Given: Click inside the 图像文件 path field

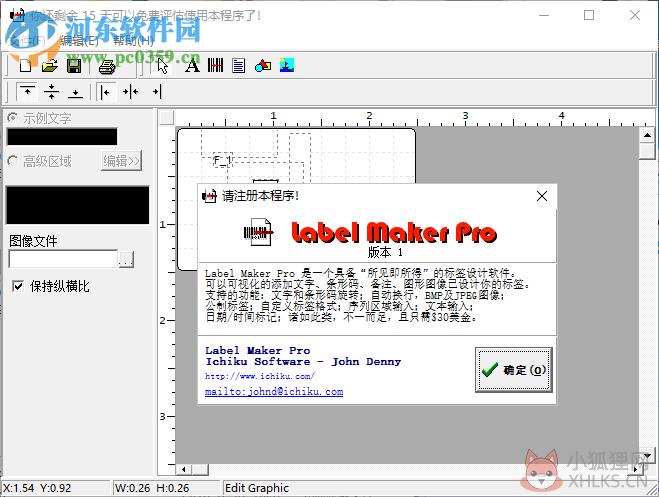Looking at the screenshot, I should click(63, 259).
